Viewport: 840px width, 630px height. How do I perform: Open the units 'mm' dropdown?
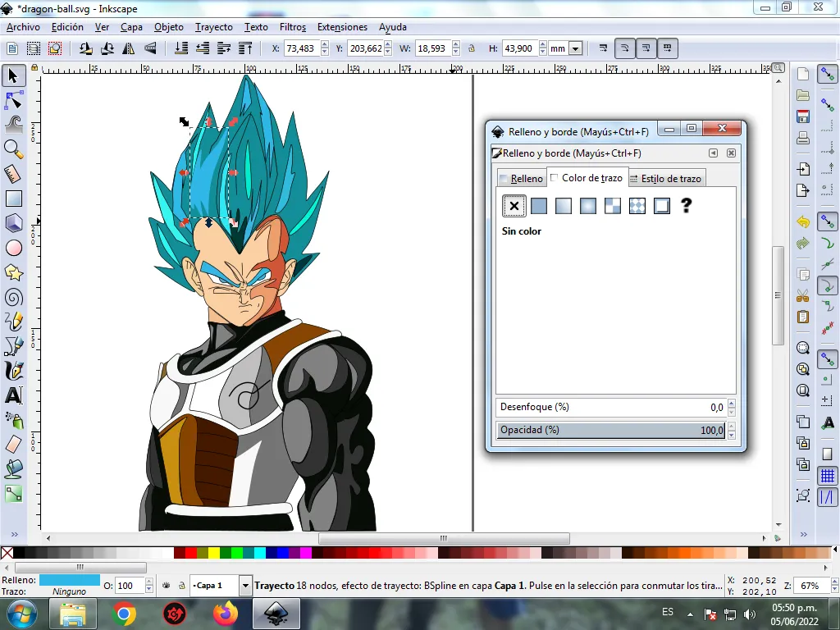pos(576,48)
